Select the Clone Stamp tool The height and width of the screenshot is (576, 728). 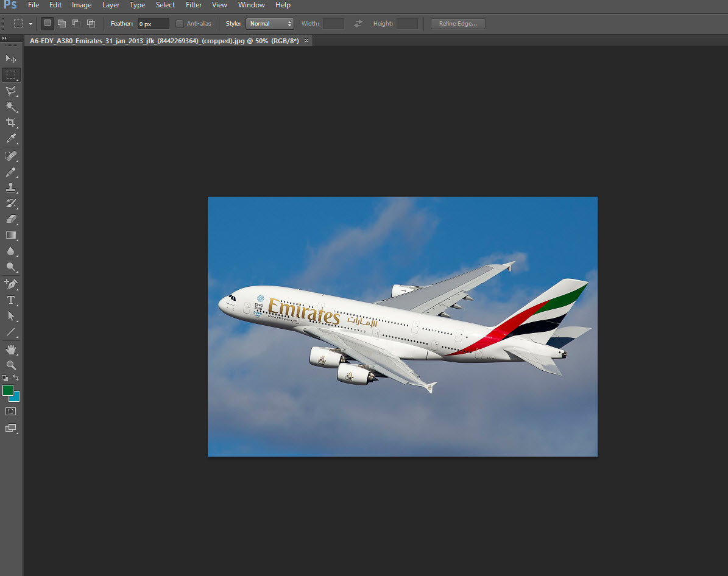(x=11, y=188)
